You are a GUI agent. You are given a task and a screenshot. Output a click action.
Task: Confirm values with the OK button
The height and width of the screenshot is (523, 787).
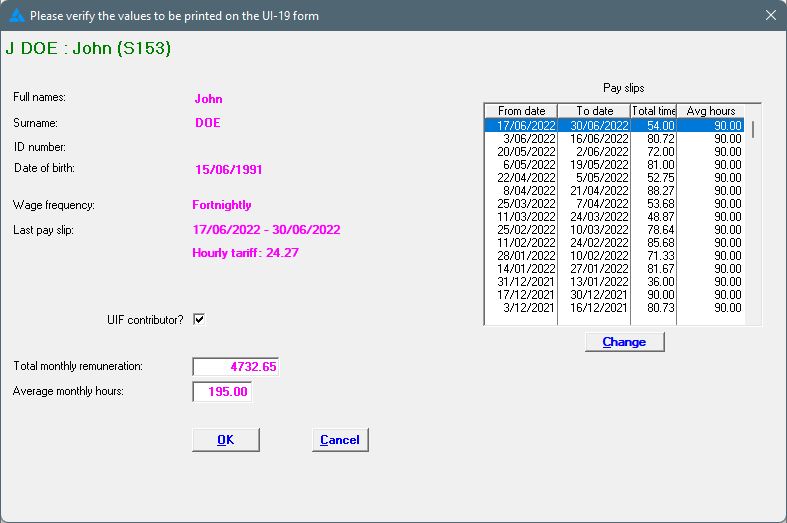click(x=226, y=440)
